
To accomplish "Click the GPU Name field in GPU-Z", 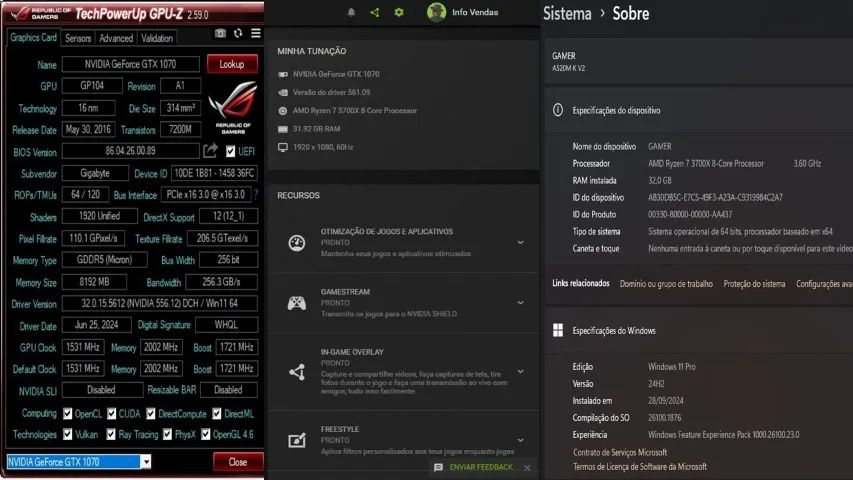I will [x=131, y=64].
